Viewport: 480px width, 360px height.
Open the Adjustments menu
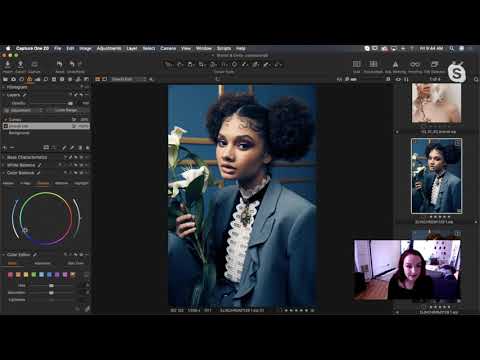click(x=109, y=48)
